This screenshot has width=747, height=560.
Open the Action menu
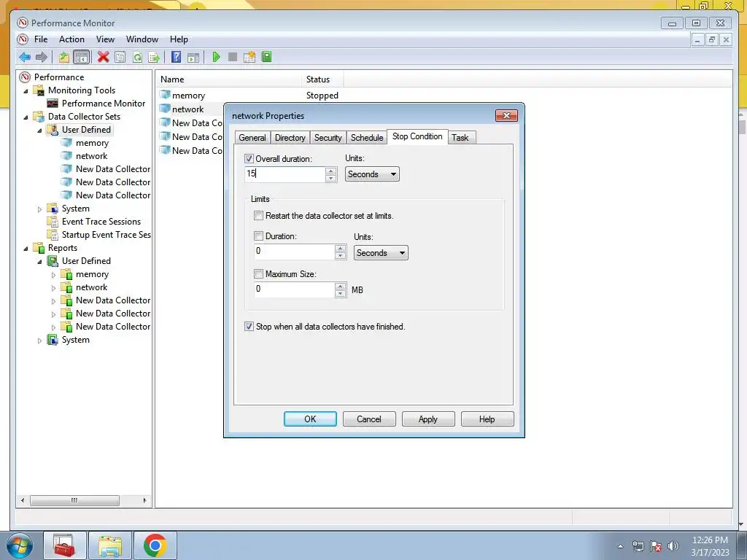71,39
